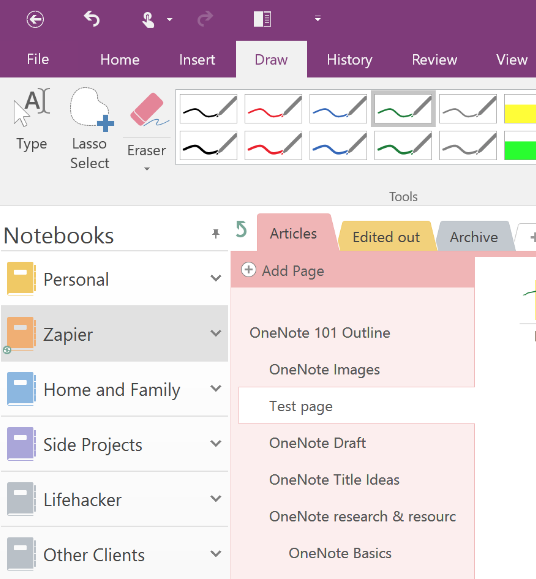The width and height of the screenshot is (536, 579).
Task: Select the Test page entry
Action: click(x=356, y=405)
